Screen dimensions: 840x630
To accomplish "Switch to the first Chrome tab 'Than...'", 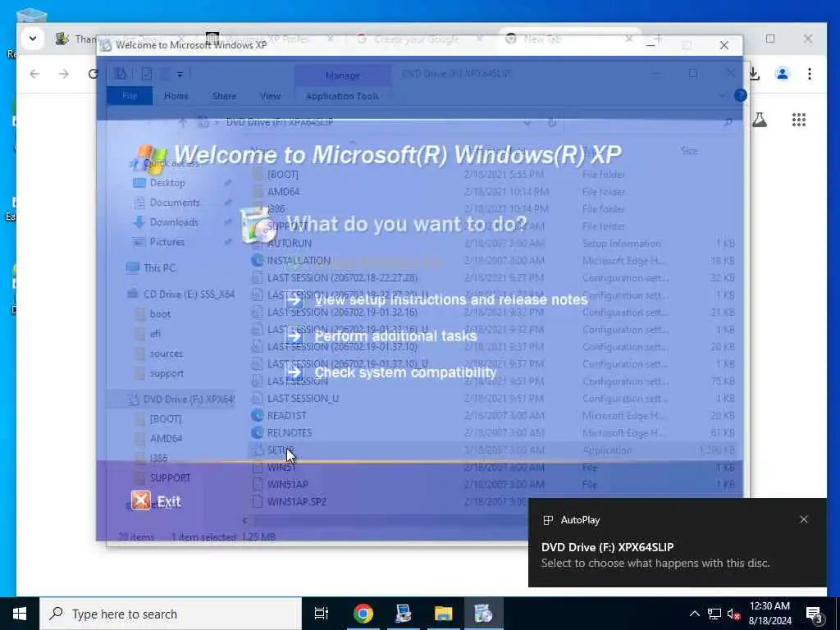I will (76, 39).
